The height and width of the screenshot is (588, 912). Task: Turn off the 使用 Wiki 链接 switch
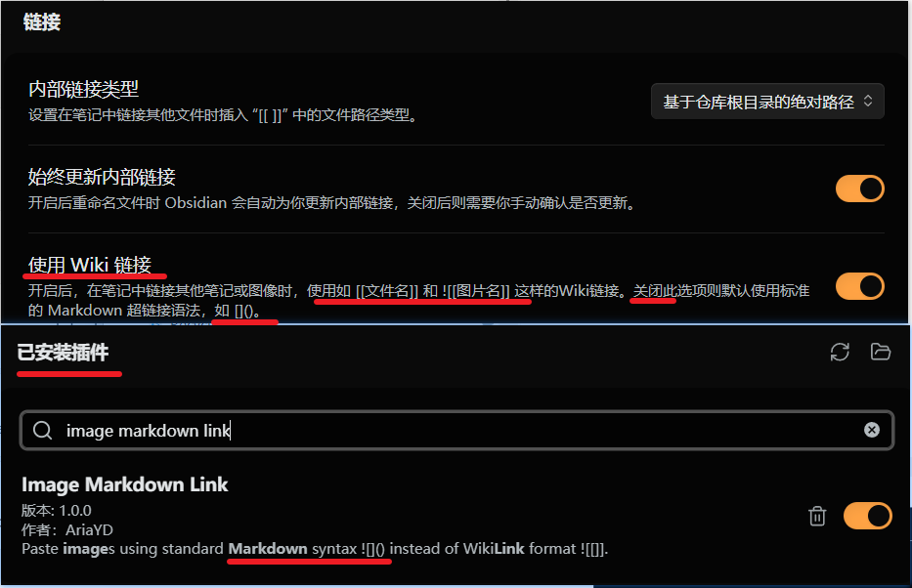pyautogui.click(x=859, y=286)
